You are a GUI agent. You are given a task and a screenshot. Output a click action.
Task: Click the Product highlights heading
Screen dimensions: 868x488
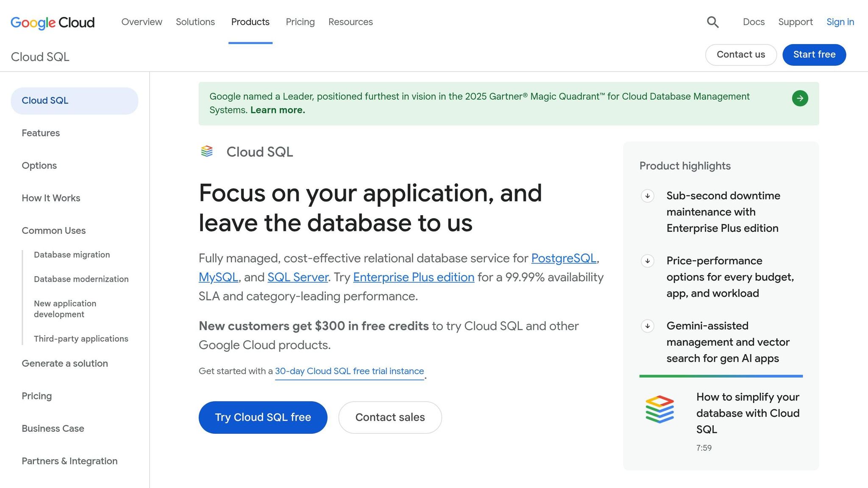[x=685, y=166]
